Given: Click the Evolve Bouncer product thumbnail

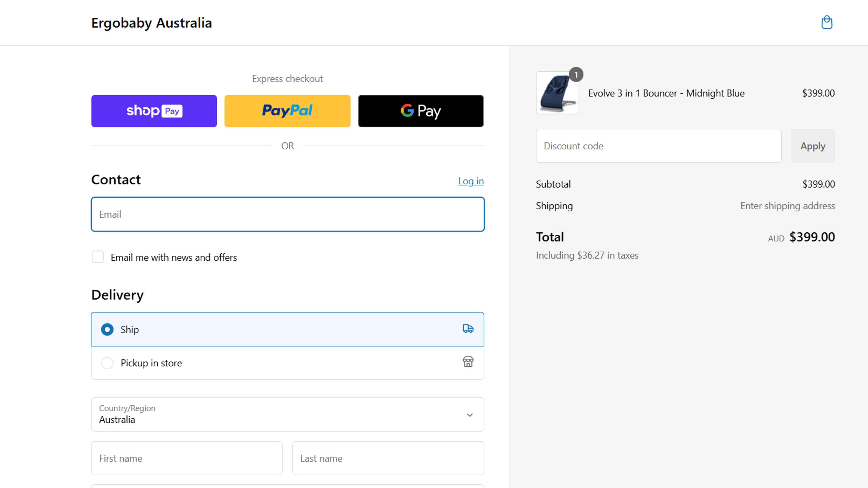Looking at the screenshot, I should coord(557,93).
